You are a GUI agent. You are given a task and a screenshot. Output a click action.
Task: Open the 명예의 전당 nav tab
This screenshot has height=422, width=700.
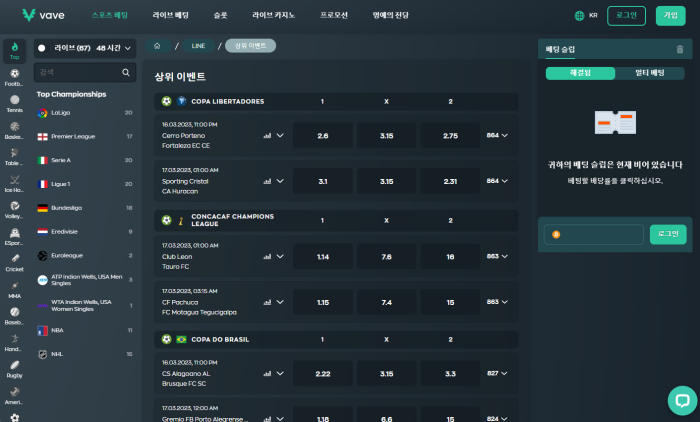coord(391,15)
